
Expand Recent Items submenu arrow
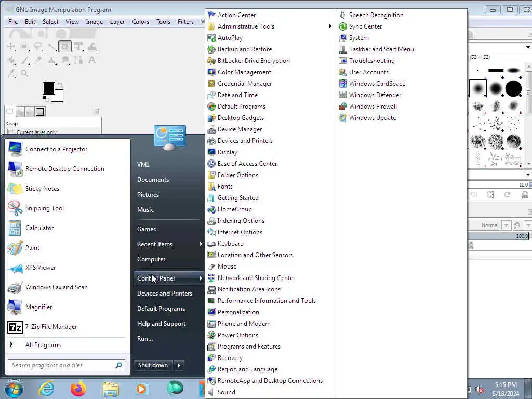(x=201, y=244)
